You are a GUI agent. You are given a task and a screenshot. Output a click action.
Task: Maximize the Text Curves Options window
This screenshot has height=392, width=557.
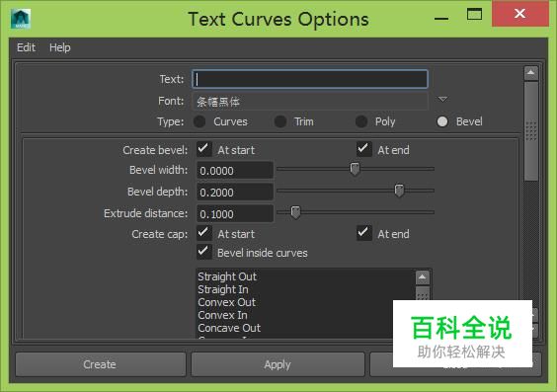pyautogui.click(x=474, y=15)
